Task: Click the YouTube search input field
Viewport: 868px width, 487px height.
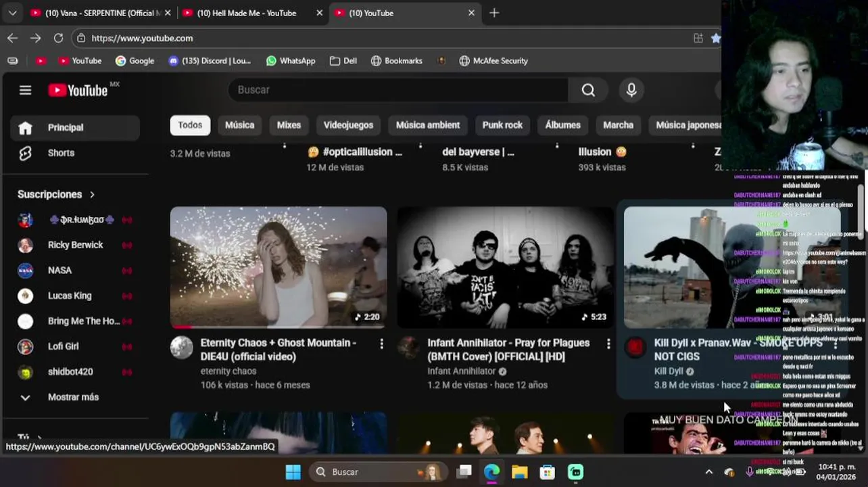Action: click(399, 90)
